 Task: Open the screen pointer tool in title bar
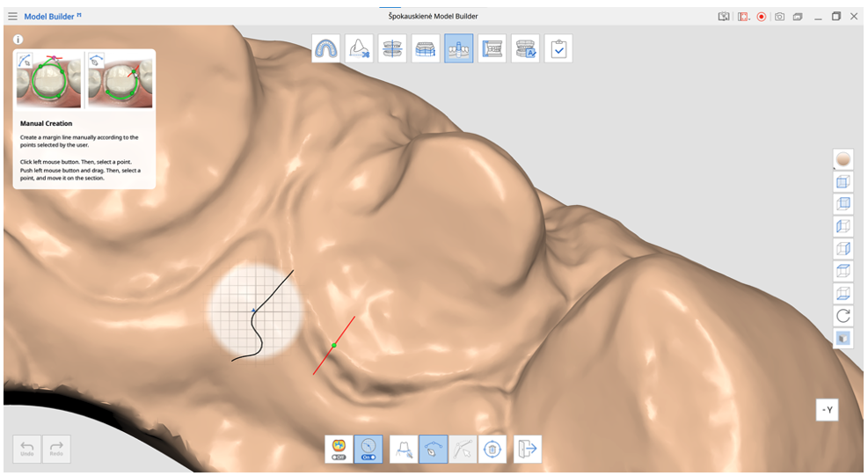[x=724, y=17]
